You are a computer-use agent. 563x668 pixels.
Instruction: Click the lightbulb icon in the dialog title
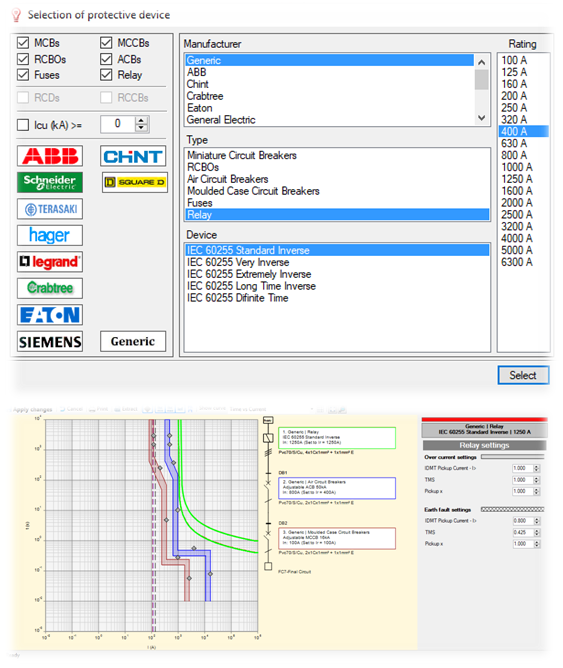16,15
